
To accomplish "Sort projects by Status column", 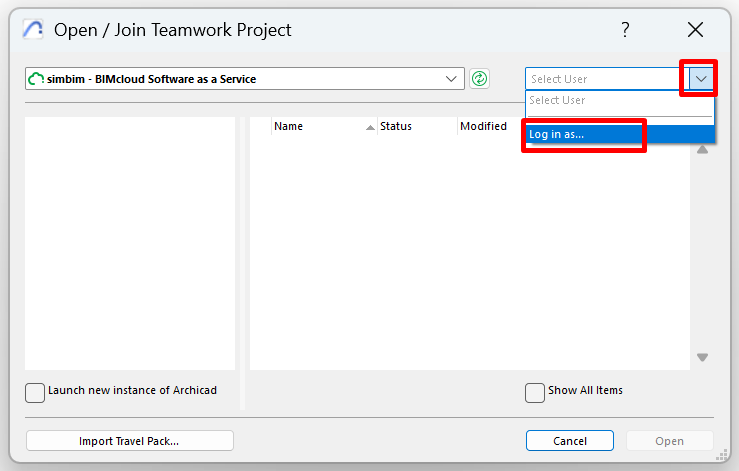I will pos(417,126).
